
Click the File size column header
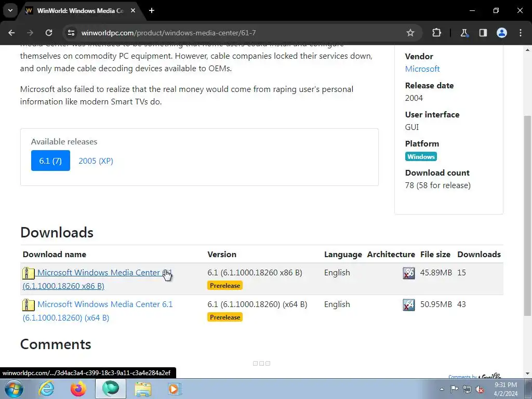435,255
